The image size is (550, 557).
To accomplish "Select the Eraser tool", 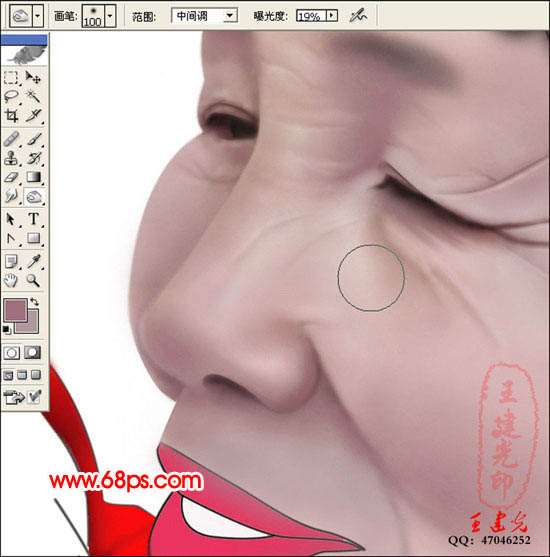I will pos(11,177).
